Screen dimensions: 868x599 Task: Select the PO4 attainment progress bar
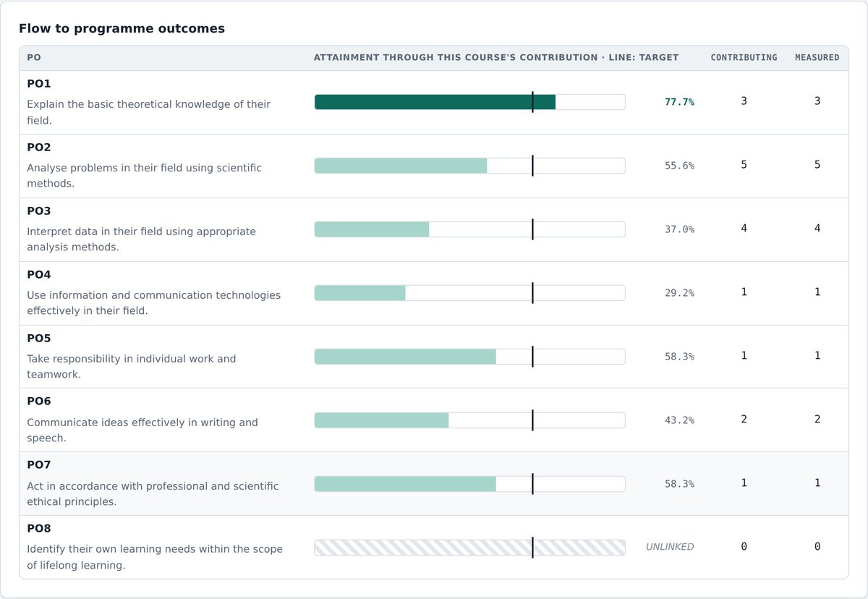click(x=469, y=293)
